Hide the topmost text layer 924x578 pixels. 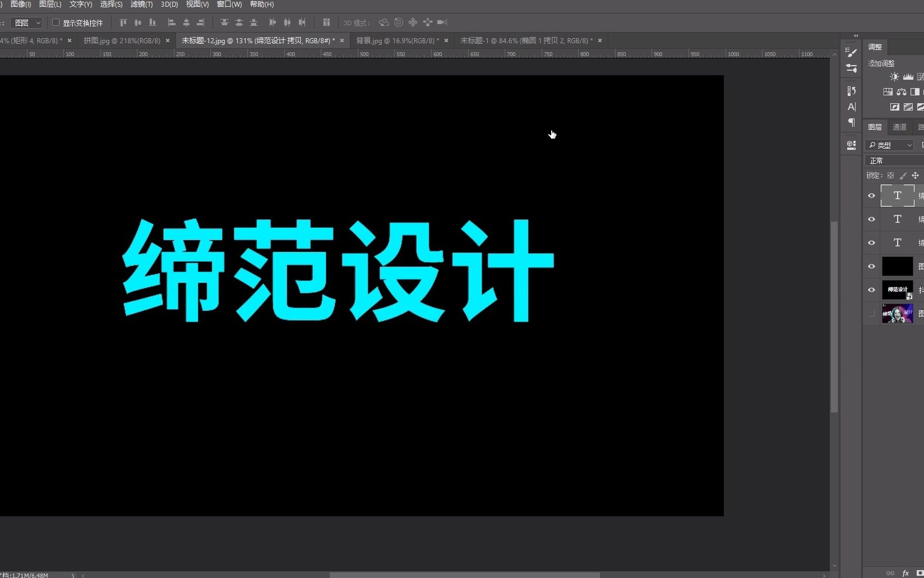(871, 196)
